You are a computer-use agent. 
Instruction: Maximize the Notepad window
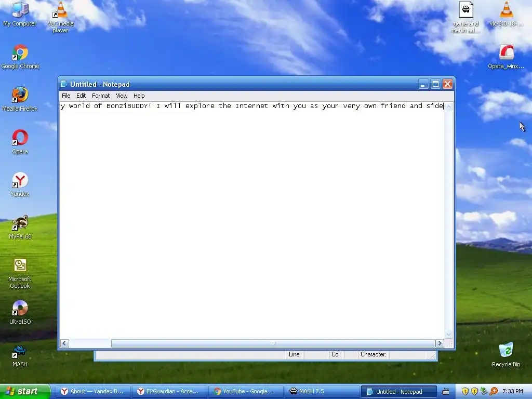click(x=435, y=84)
